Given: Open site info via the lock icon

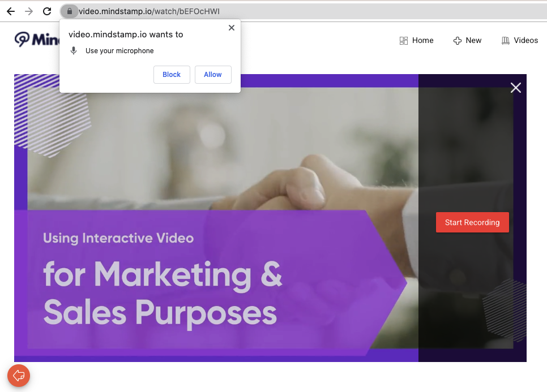Looking at the screenshot, I should [x=69, y=11].
